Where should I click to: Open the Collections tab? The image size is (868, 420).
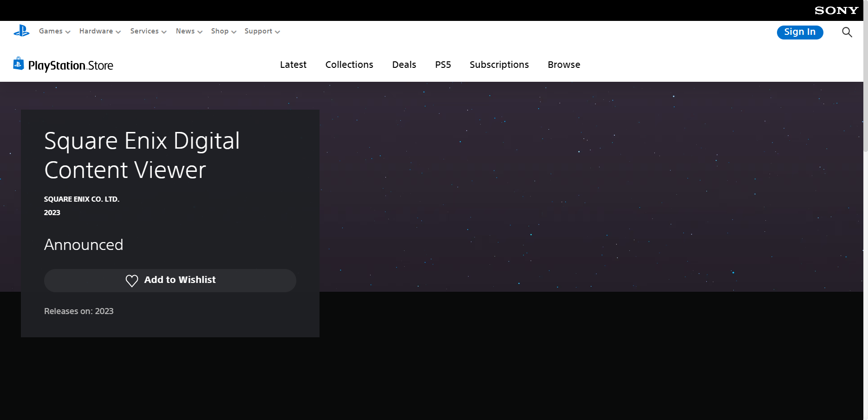tap(349, 65)
